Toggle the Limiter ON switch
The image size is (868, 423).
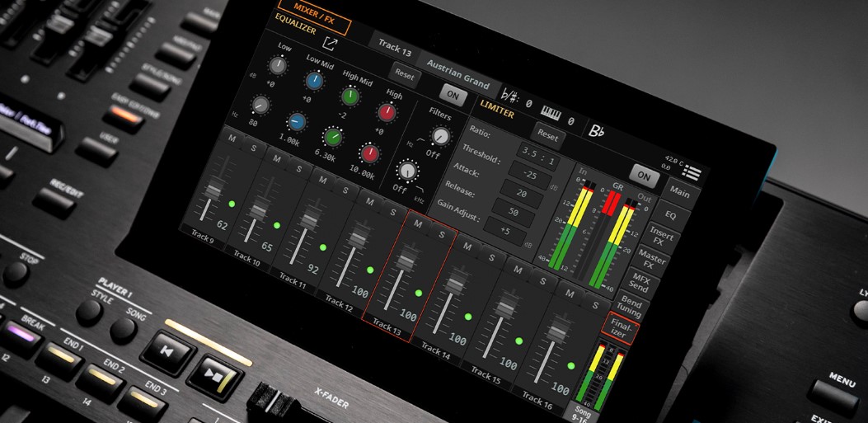click(644, 176)
